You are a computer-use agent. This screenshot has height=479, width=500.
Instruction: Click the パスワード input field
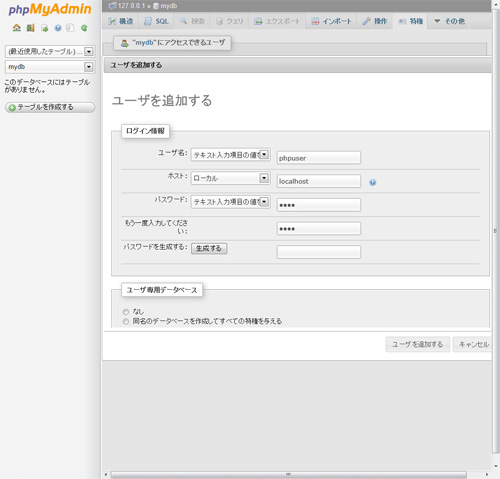tap(319, 205)
